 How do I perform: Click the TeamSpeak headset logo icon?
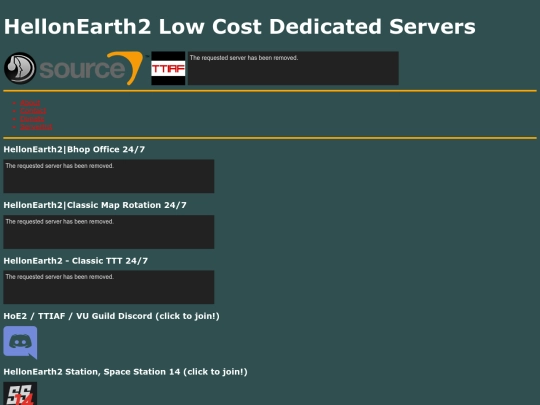[20, 68]
